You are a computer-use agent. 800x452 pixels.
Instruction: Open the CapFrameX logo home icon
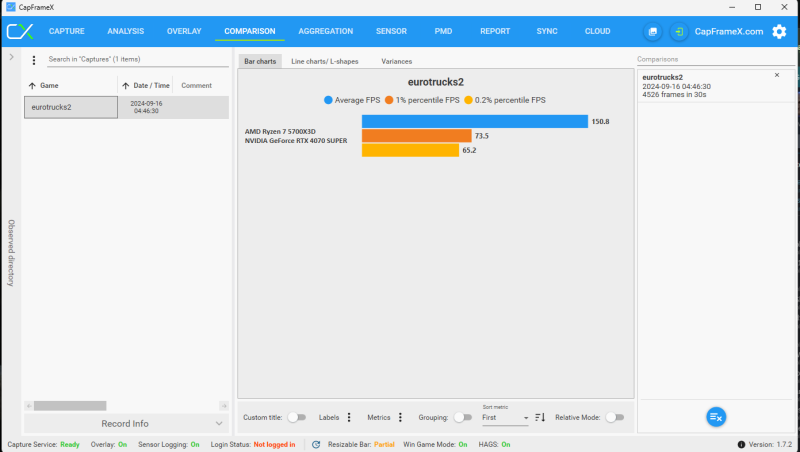[20, 31]
